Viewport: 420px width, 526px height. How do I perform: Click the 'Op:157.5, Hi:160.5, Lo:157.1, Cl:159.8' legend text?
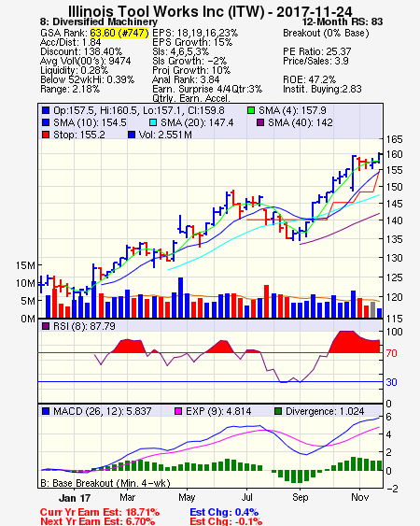coord(139,110)
